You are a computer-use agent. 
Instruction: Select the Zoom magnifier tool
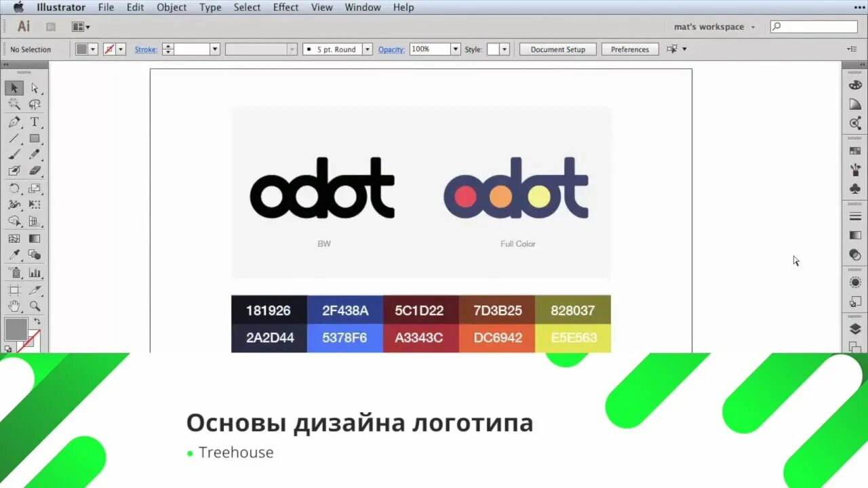[35, 306]
